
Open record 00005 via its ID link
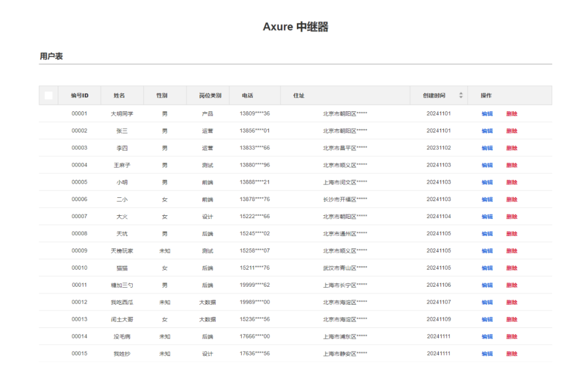(x=79, y=182)
